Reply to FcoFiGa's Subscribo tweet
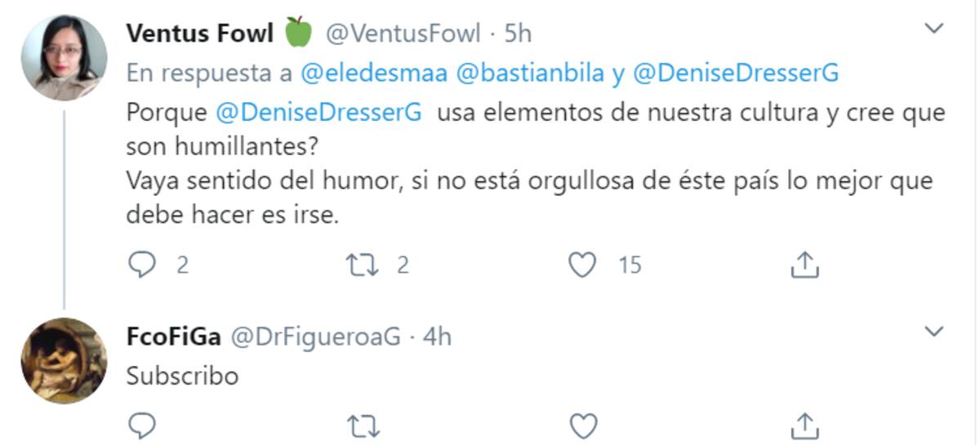Image resolution: width=980 pixels, height=445 pixels. pos(144,425)
